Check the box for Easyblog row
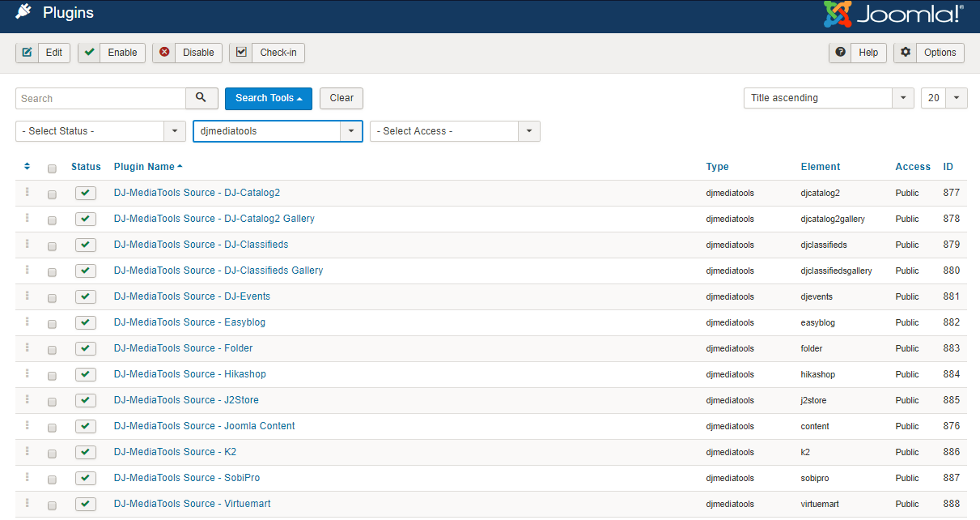Image resolution: width=980 pixels, height=520 pixels. coord(52,324)
